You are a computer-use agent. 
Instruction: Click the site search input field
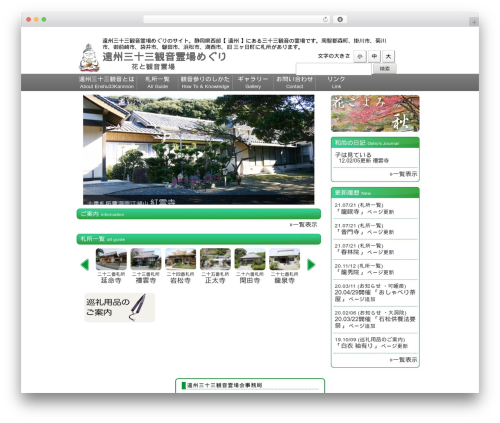coord(333,69)
